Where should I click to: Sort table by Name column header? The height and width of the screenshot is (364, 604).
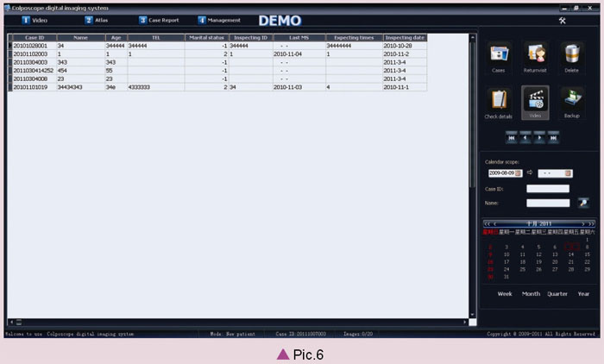(81, 37)
